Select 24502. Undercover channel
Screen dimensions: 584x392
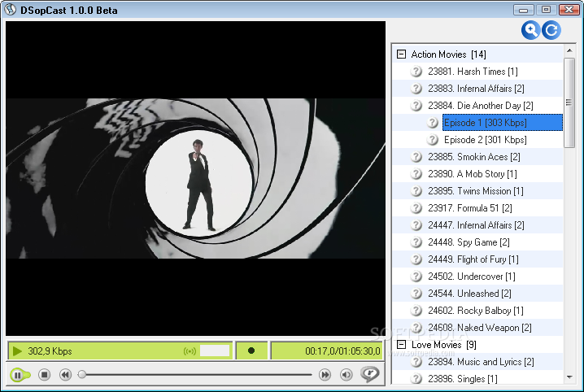point(472,277)
